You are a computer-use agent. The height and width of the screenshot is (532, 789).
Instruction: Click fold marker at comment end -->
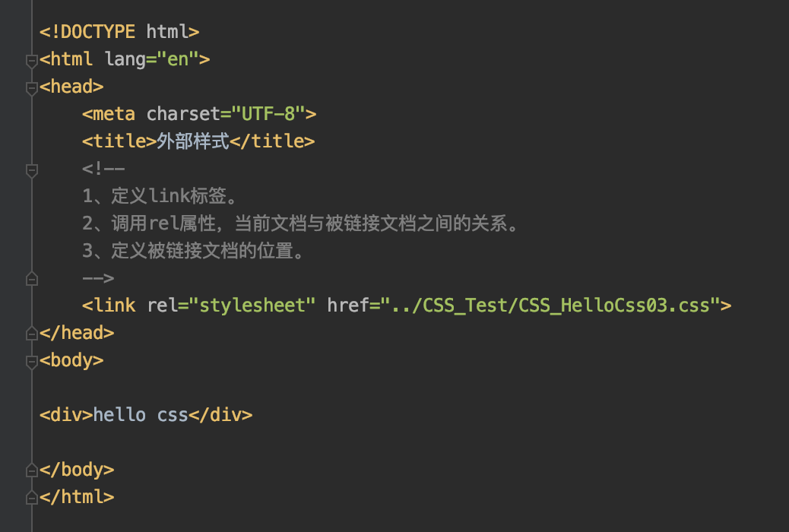(32, 278)
